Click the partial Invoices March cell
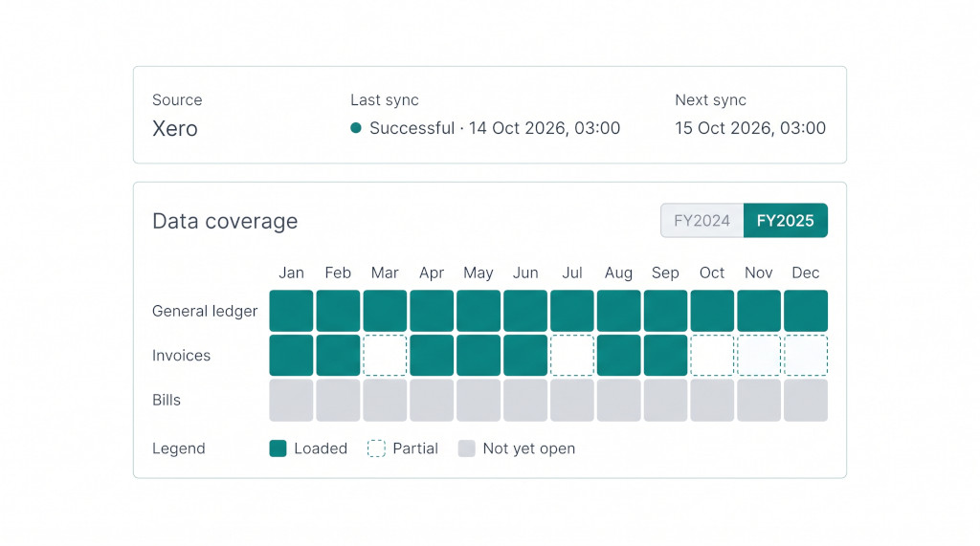The height and width of the screenshot is (546, 980). [385, 356]
